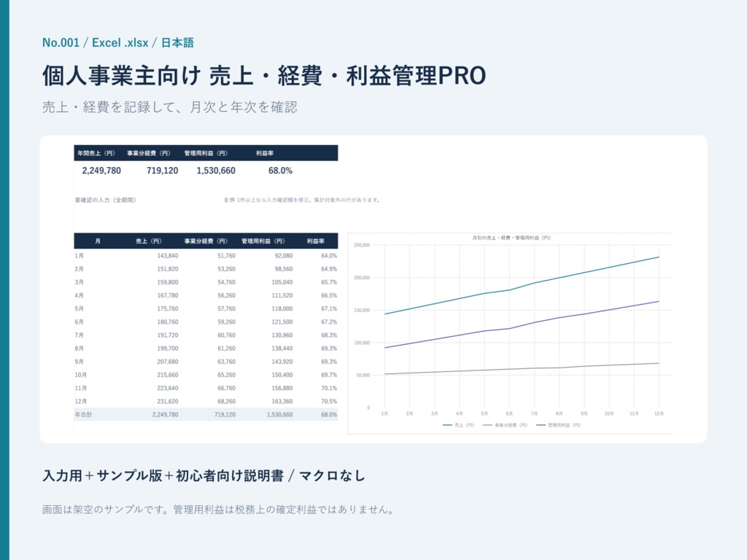The image size is (747, 560).
Task: Click the '管理用利益（円）' chart legend entry
Action: click(558, 425)
